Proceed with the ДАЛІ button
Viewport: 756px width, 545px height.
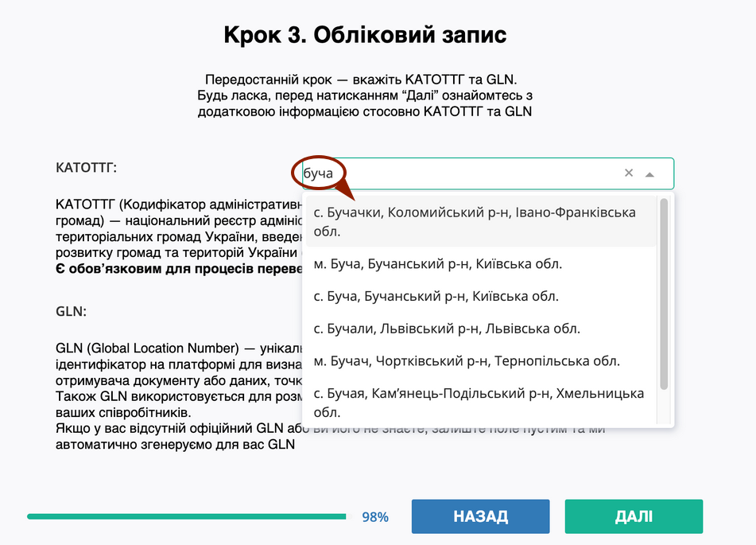tap(634, 516)
